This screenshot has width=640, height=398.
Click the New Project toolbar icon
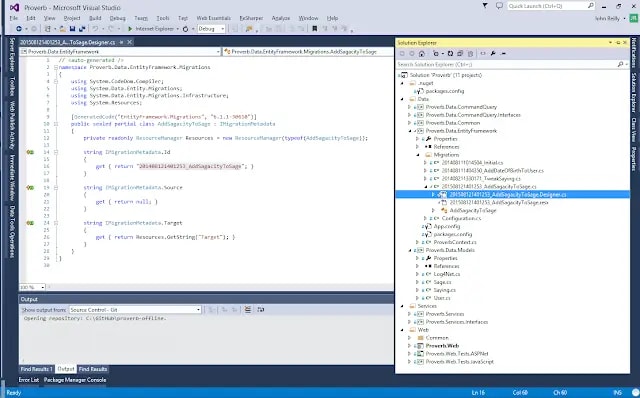click(x=48, y=29)
